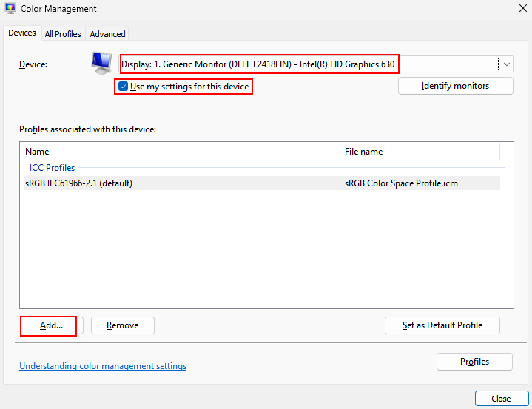Image resolution: width=532 pixels, height=409 pixels.
Task: Click the Device dropdown arrow
Action: pyautogui.click(x=507, y=64)
